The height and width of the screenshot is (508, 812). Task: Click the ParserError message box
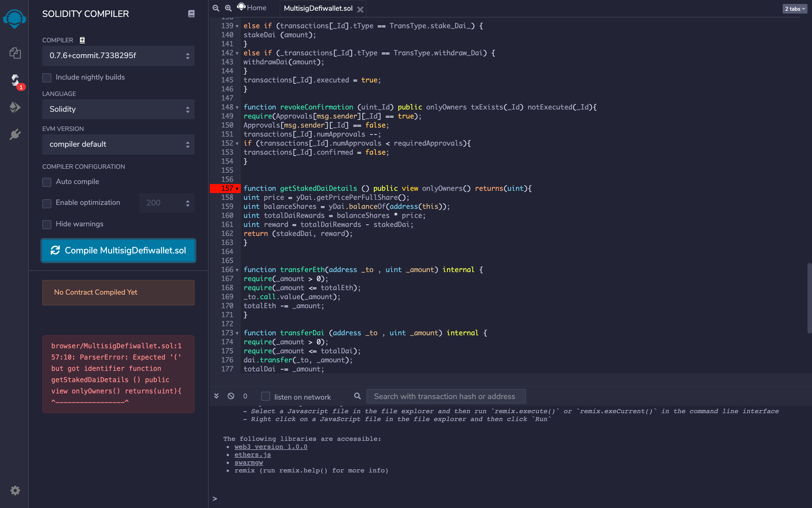(118, 374)
